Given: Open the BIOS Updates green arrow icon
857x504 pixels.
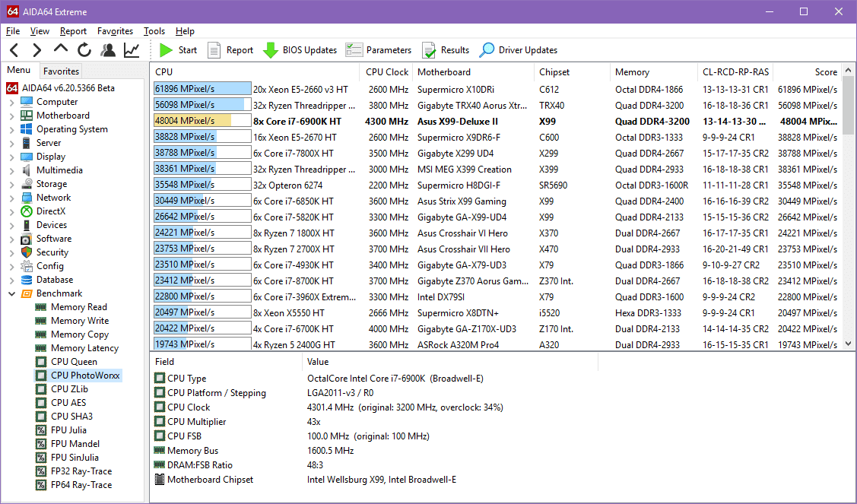Looking at the screenshot, I should tap(271, 50).
